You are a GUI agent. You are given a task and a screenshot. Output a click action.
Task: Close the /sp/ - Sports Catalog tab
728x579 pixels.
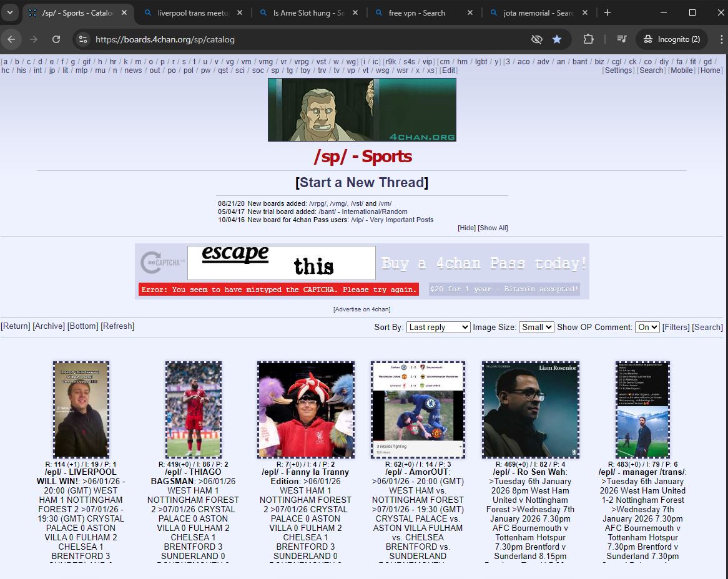pos(124,12)
